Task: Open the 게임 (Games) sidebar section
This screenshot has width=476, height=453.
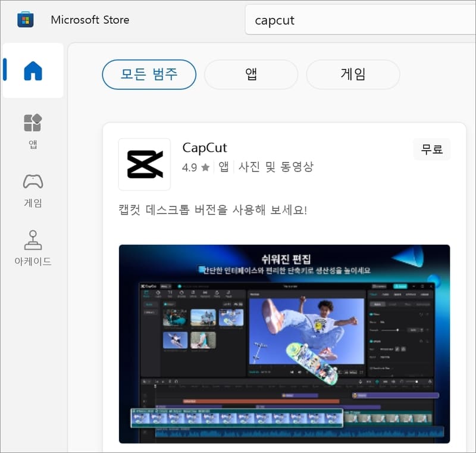Action: (x=33, y=190)
